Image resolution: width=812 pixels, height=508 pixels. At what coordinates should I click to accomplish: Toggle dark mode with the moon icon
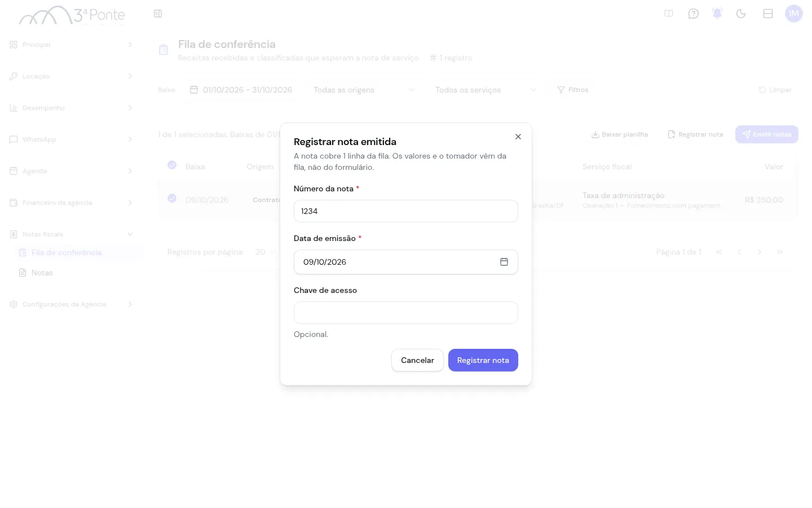741,14
